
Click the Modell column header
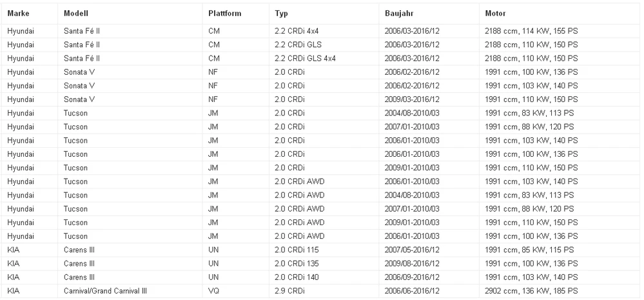click(76, 13)
